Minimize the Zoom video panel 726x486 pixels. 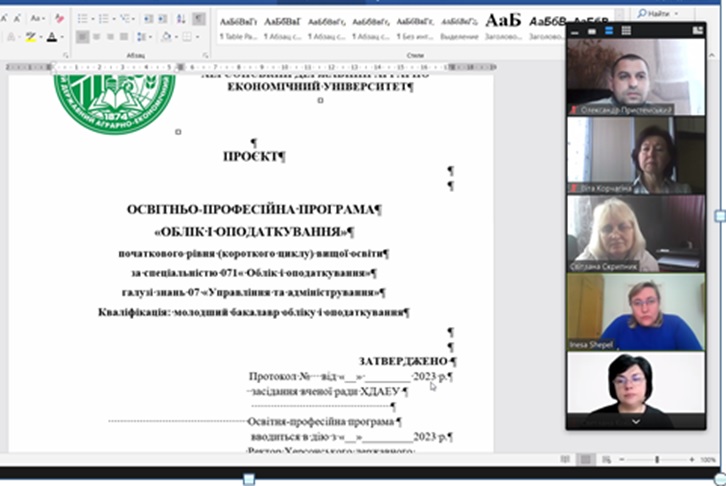[x=575, y=32]
